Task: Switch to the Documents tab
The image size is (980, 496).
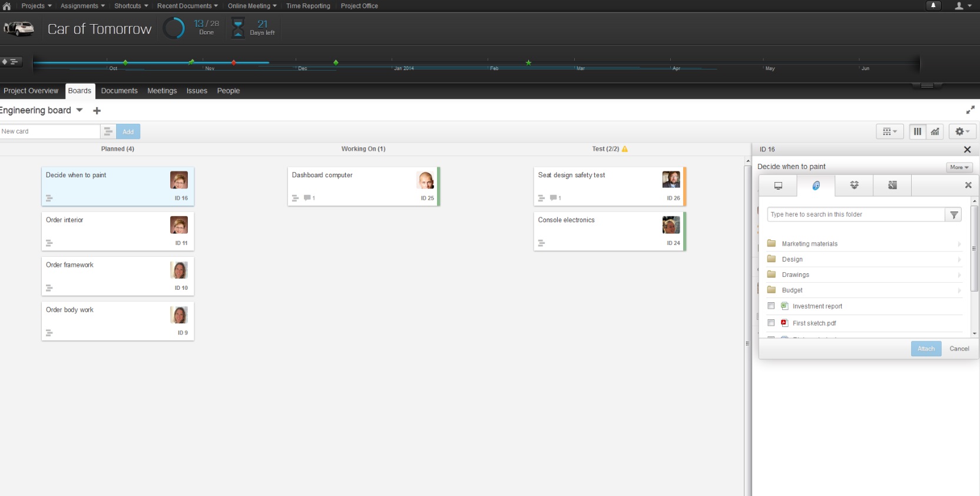Action: tap(119, 91)
